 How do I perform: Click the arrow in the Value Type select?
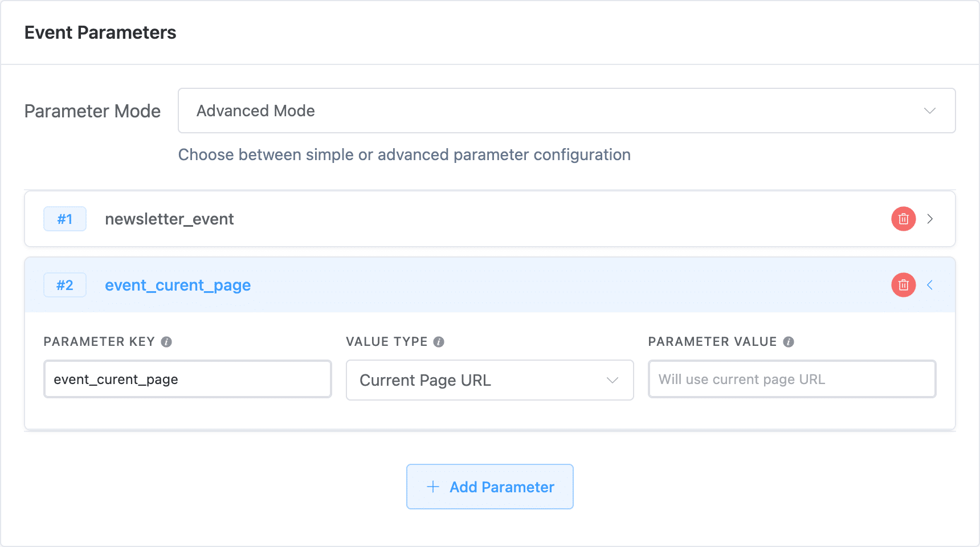(612, 380)
